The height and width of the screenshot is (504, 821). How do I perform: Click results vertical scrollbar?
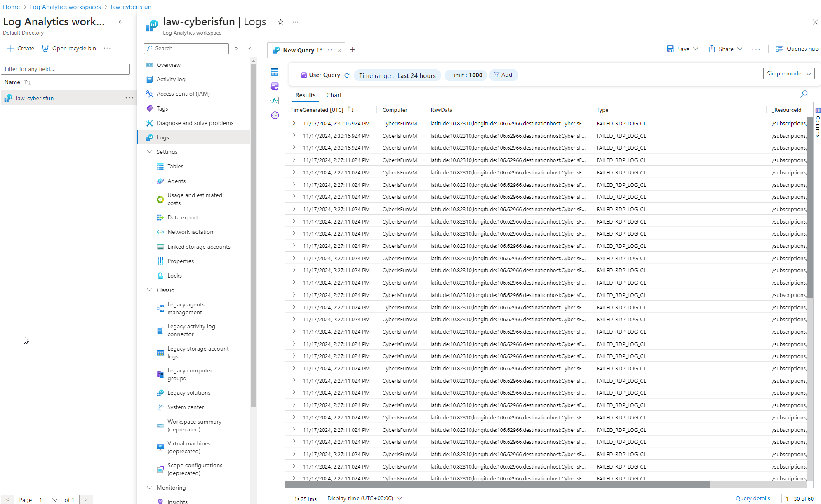point(810,207)
